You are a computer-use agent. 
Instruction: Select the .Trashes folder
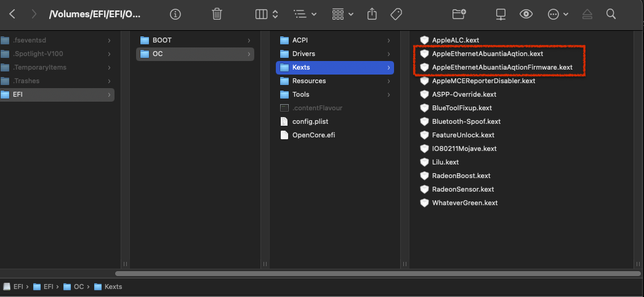point(57,81)
